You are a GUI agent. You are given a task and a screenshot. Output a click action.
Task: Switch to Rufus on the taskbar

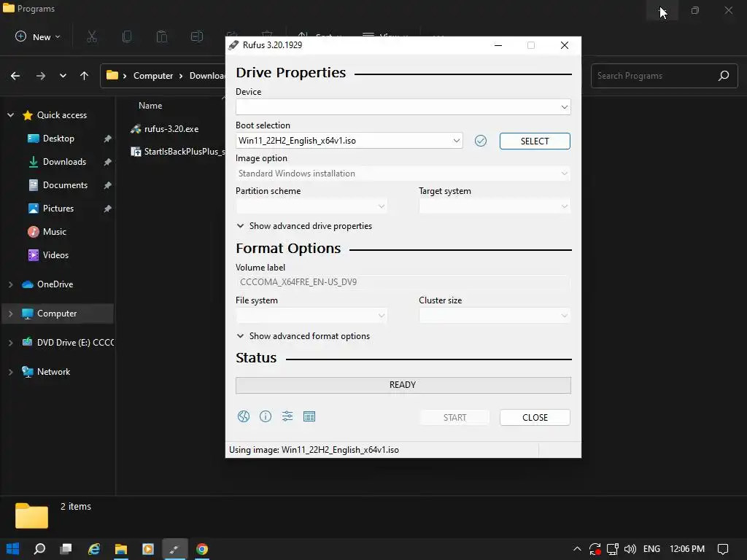click(175, 549)
